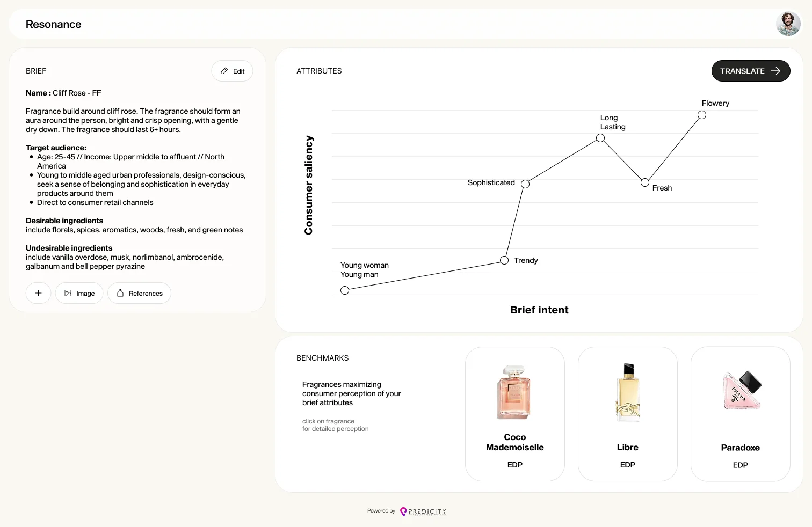Click the 'Name : Cliff Rose - FF' text
This screenshot has height=527, width=812.
click(63, 93)
